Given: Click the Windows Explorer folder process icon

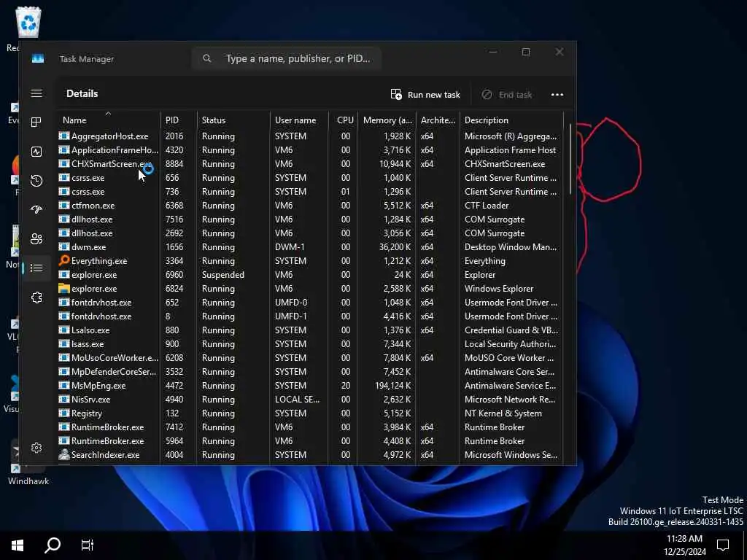Looking at the screenshot, I should (64, 288).
